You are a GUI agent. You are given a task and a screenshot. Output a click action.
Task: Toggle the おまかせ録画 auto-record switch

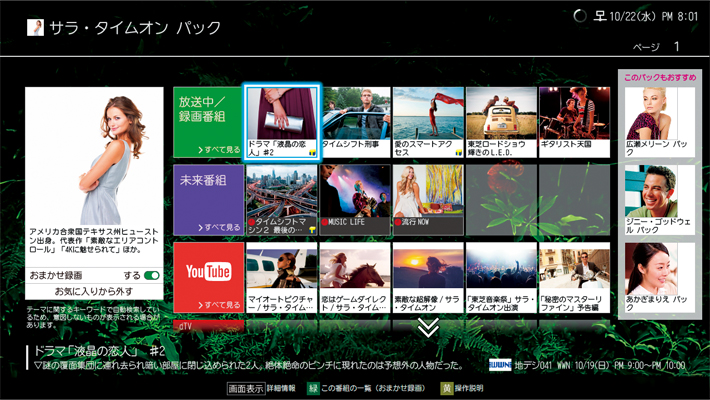[152, 275]
